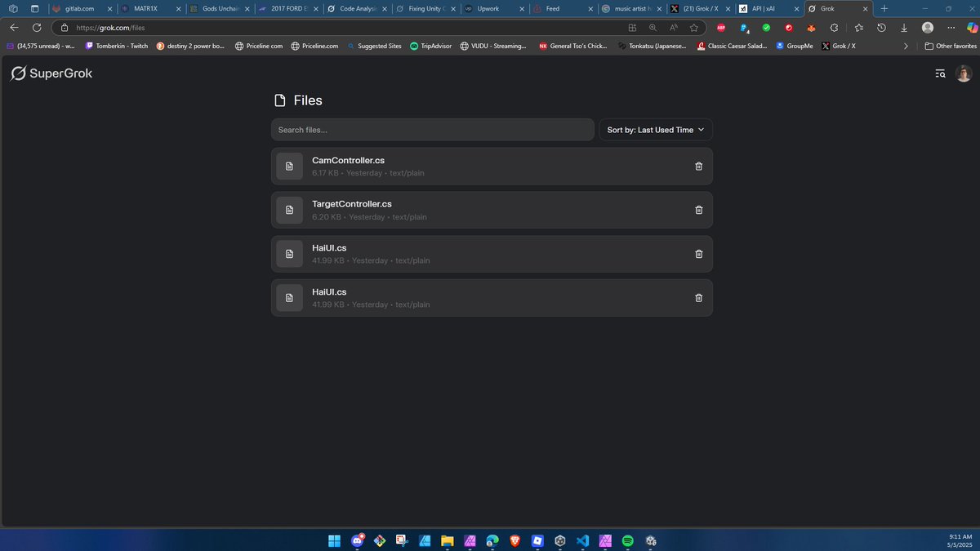The image size is (980, 551).
Task: Launch Spotify from the taskbar
Action: [628, 540]
